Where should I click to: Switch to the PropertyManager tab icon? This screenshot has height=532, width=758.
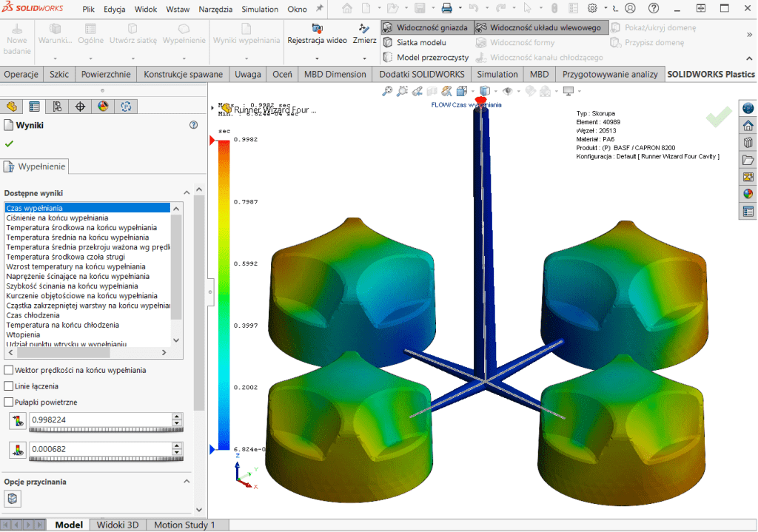(x=34, y=107)
